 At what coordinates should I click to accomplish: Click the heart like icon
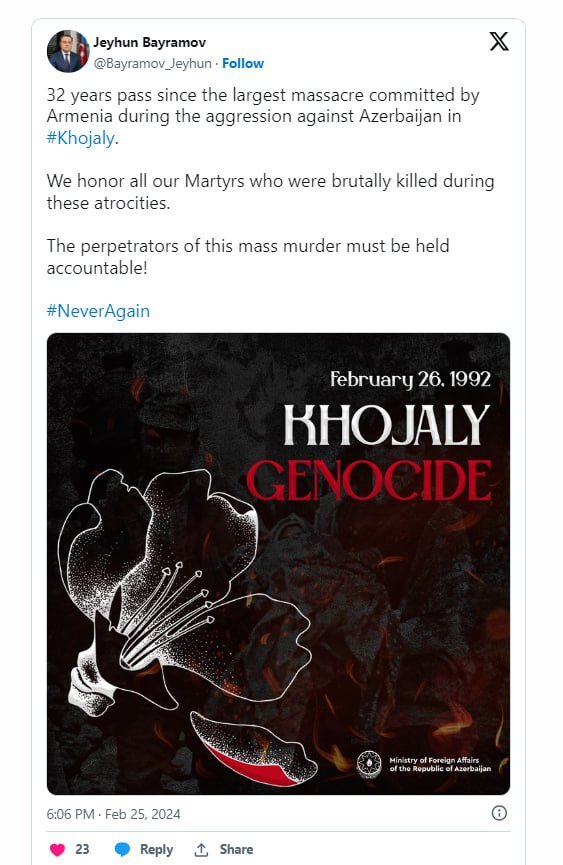tap(57, 850)
